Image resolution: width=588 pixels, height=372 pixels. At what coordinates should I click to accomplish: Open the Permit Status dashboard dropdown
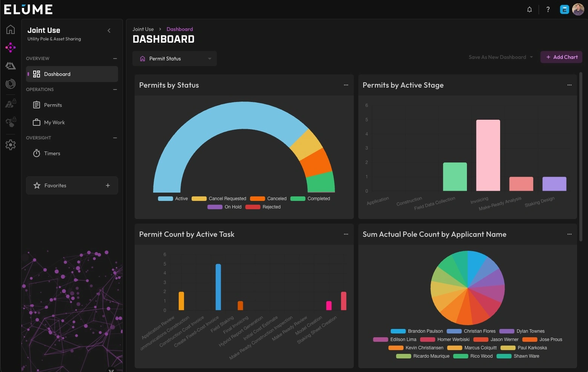tap(175, 59)
